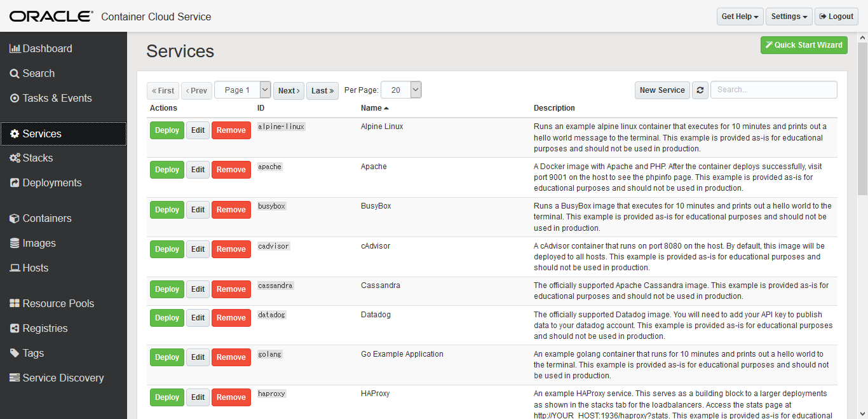Deploy the Apache service
This screenshot has width=868, height=419.
pos(167,170)
